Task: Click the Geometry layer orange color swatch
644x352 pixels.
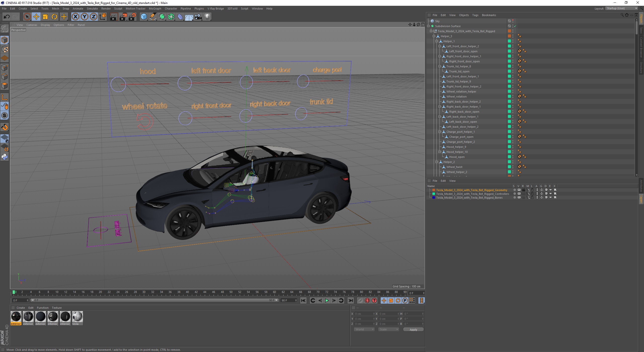Action: click(434, 190)
